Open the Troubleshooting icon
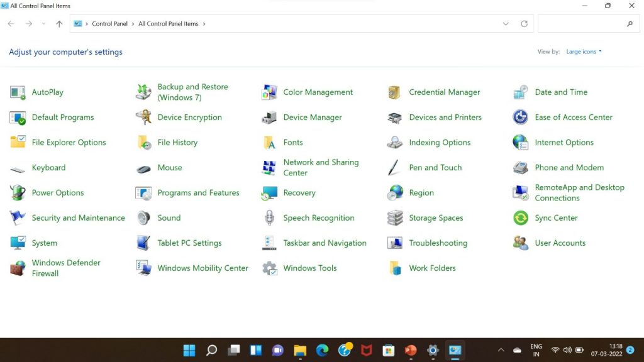Viewport: 644px width, 362px height. coord(395,243)
